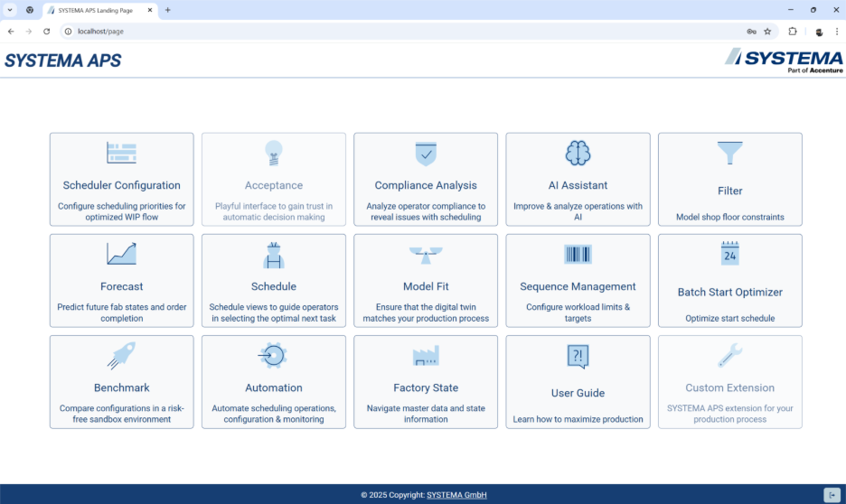
Task: Open a new browser tab
Action: point(168,10)
